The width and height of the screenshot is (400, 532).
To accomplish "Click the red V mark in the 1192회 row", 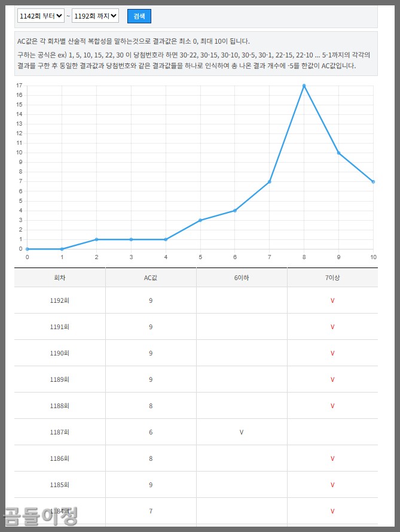I will [332, 300].
